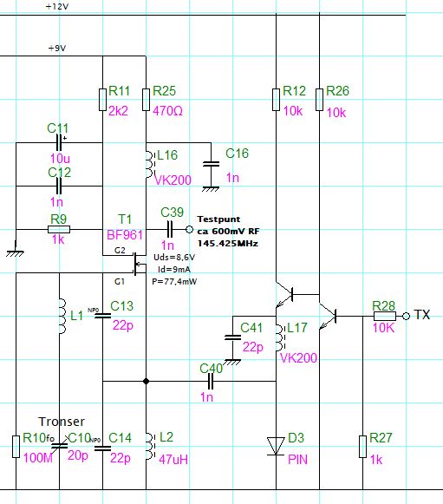This screenshot has height=504, width=443.
Task: Click the TX output terminal circle
Action: 406,317
